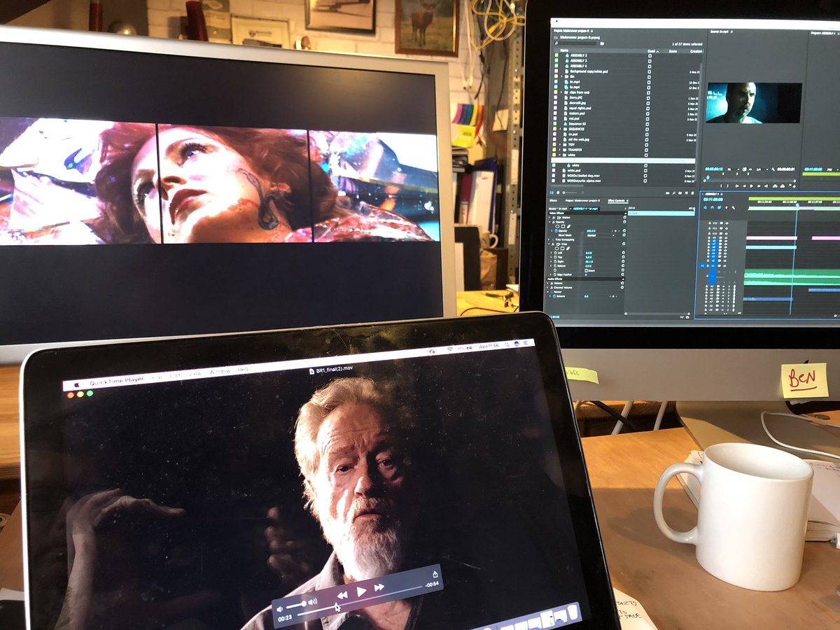Image resolution: width=840 pixels, height=630 pixels.
Task: Click Mark In in the Source monitor
Action: point(721,185)
